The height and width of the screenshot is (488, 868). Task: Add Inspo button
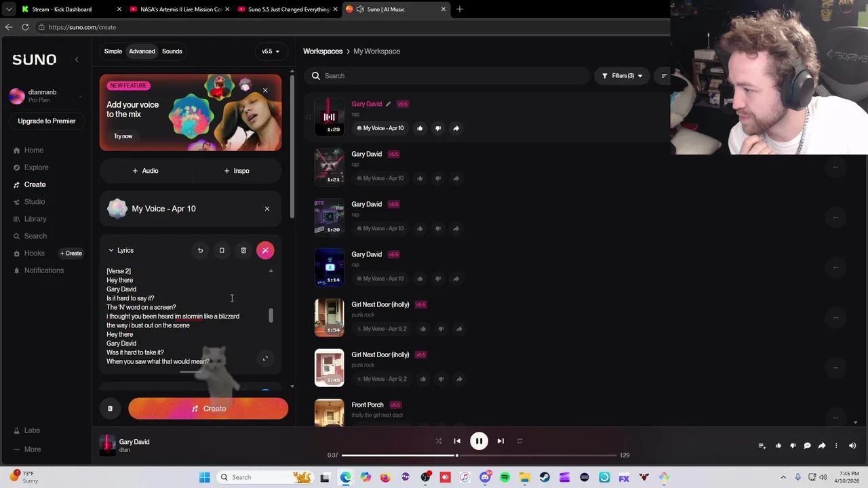(236, 171)
